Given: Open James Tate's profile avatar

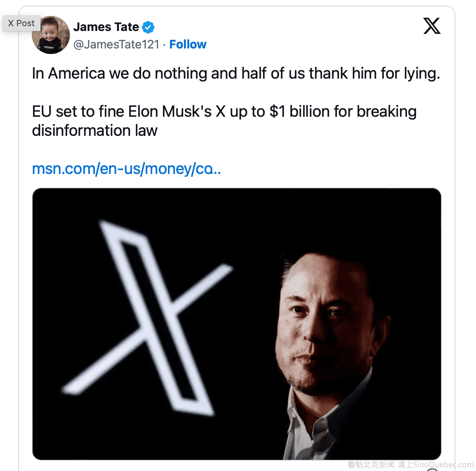Looking at the screenshot, I should (x=52, y=35).
